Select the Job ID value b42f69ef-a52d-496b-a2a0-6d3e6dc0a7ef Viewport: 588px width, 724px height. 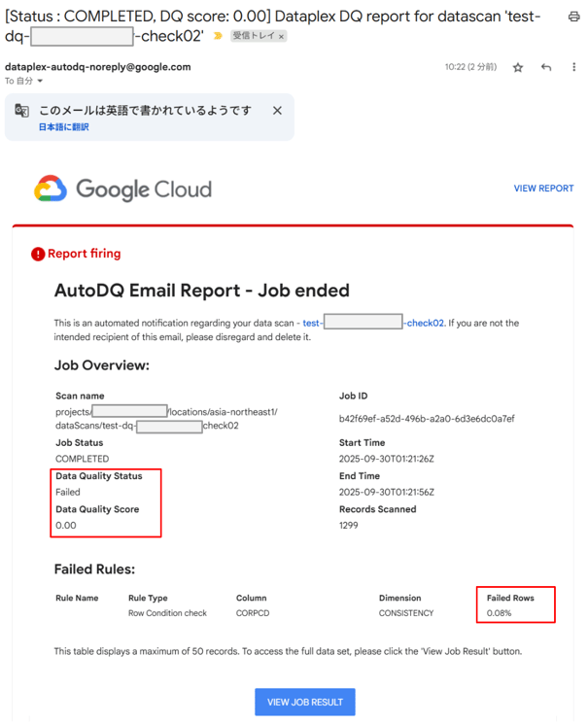(x=427, y=419)
